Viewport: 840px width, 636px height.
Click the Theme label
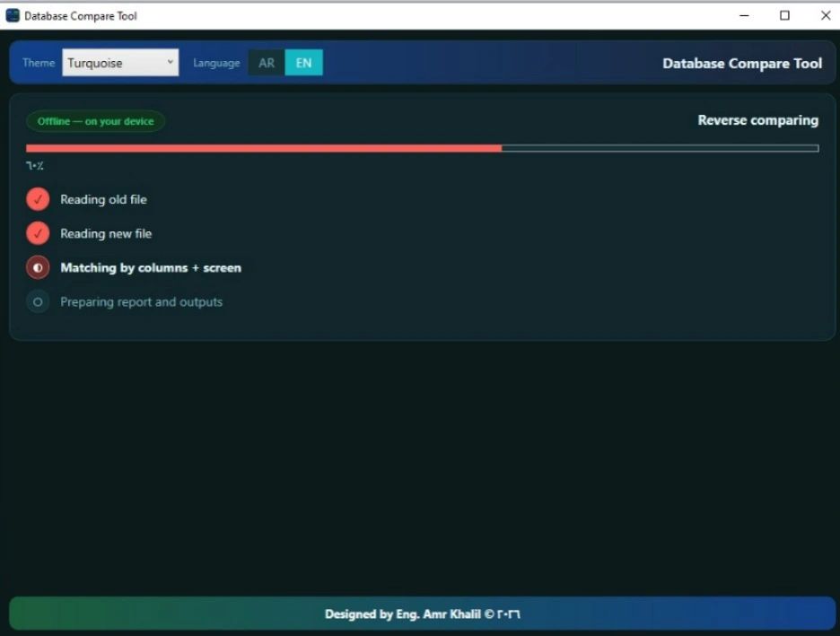[39, 63]
